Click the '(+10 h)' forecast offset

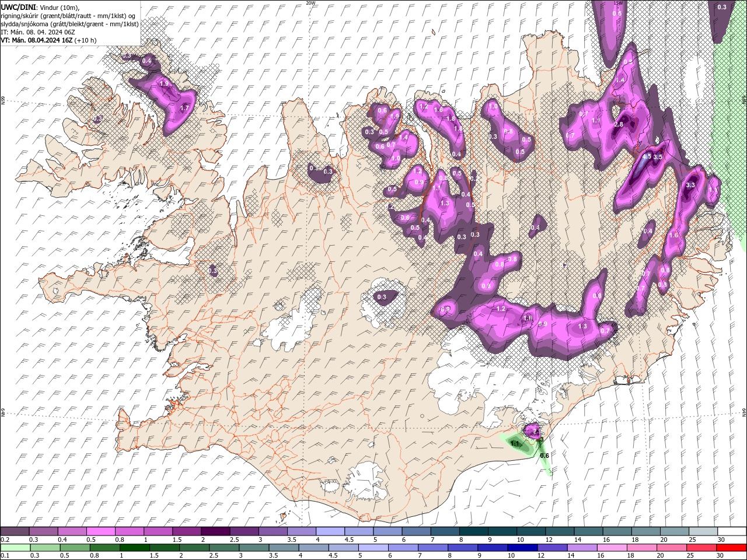tap(85, 40)
